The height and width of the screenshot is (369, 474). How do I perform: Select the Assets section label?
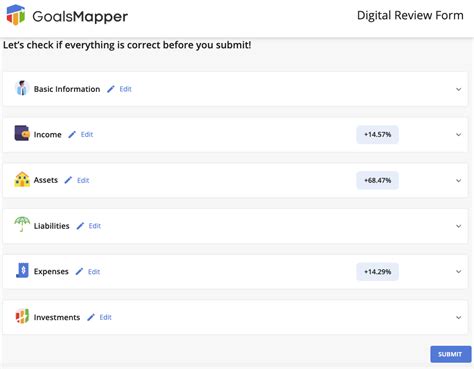pyautogui.click(x=46, y=180)
